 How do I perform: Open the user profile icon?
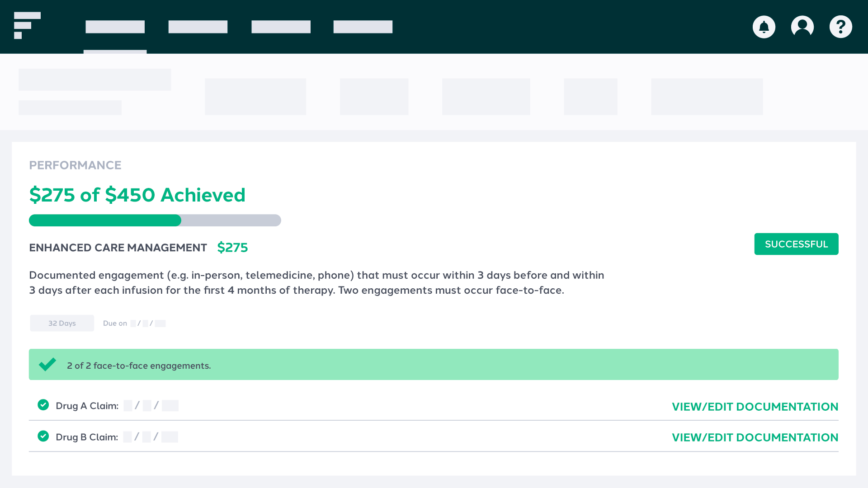(x=802, y=27)
